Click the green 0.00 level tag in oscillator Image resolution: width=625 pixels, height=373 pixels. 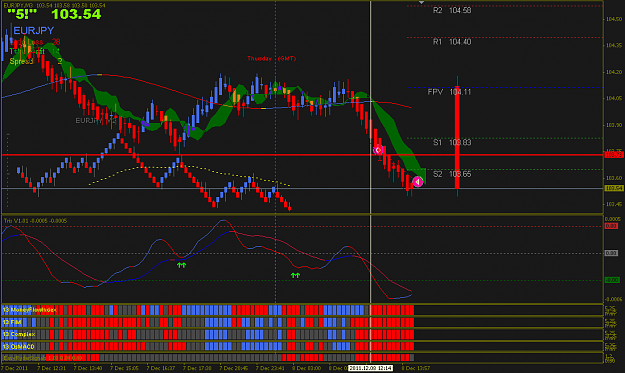point(612,280)
